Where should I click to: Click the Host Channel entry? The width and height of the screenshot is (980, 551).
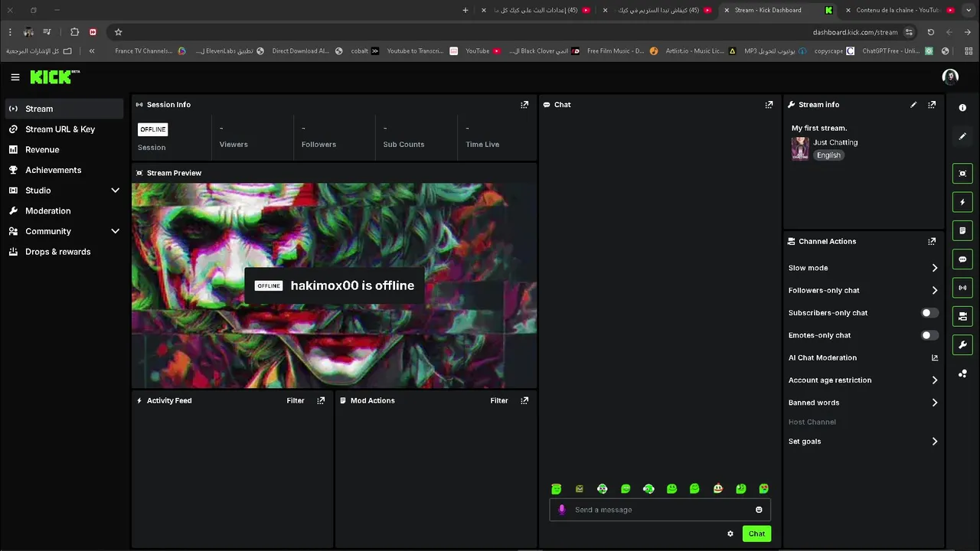tap(812, 422)
